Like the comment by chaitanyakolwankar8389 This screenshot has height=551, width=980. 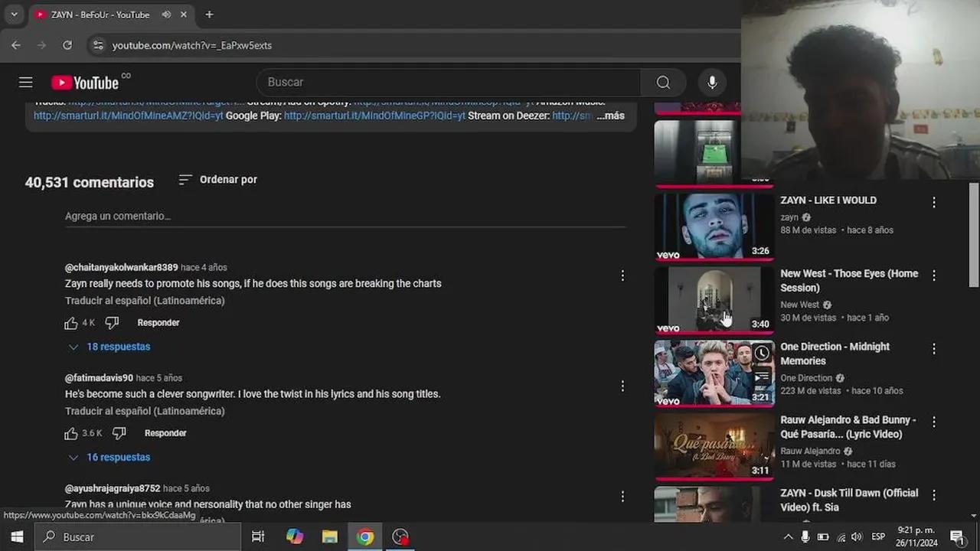coord(71,323)
